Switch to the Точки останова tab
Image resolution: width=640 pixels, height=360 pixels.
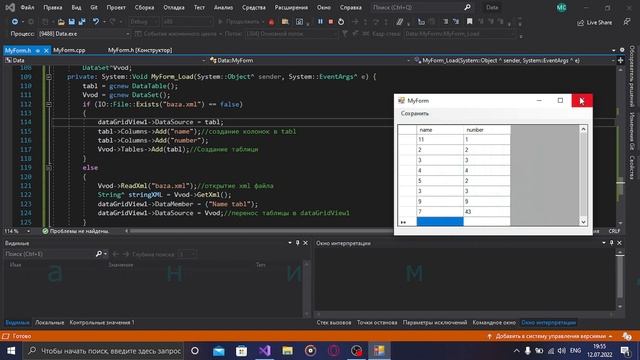(x=377, y=322)
